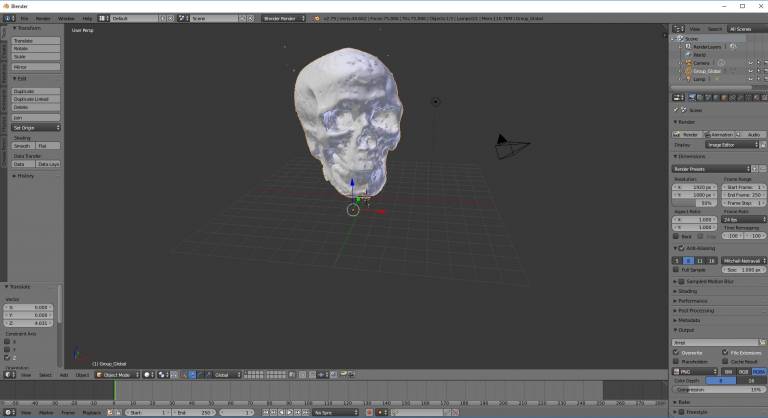Open the Window menu in top bar
Screen dimensions: 768x418
(x=66, y=18)
